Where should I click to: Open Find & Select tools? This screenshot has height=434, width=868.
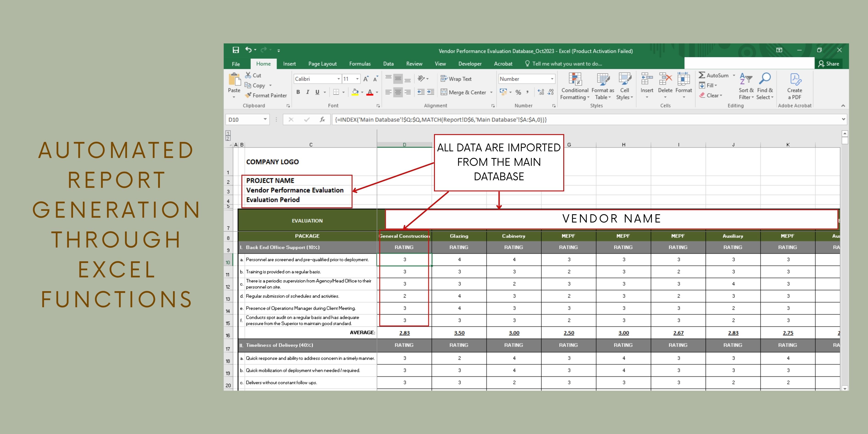tap(765, 86)
